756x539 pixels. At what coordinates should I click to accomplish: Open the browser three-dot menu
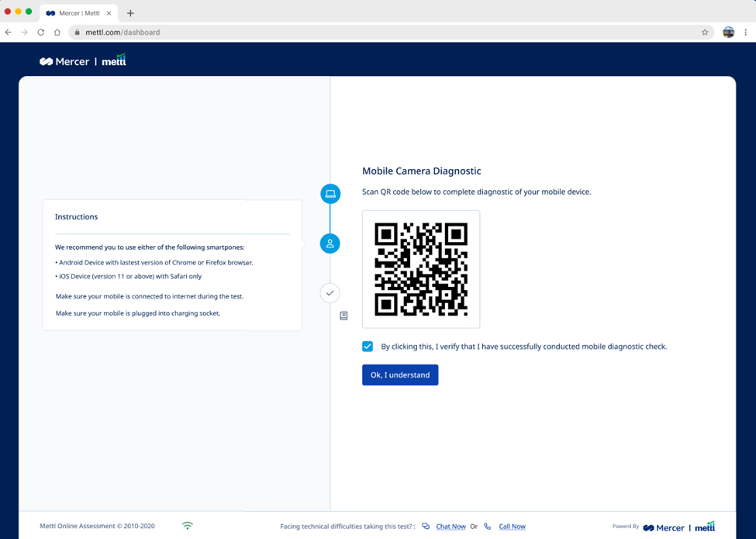tap(746, 33)
